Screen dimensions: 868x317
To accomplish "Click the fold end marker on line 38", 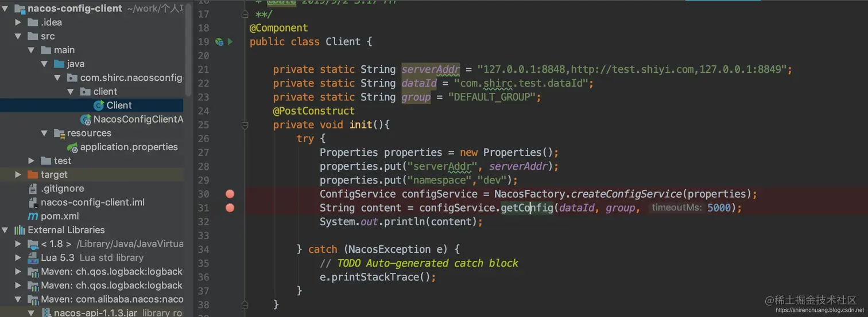I will point(245,304).
